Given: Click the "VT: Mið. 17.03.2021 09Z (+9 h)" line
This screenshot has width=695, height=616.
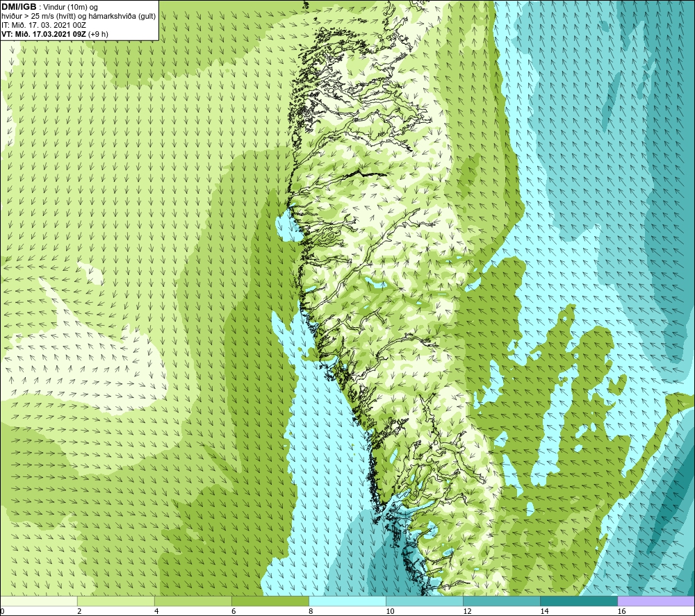Looking at the screenshot, I should pos(55,33).
